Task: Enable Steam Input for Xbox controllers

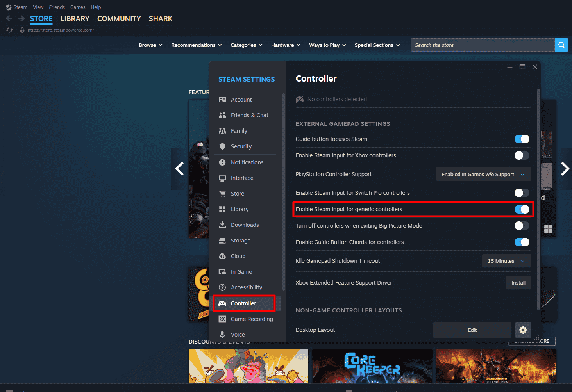Action: [x=522, y=155]
